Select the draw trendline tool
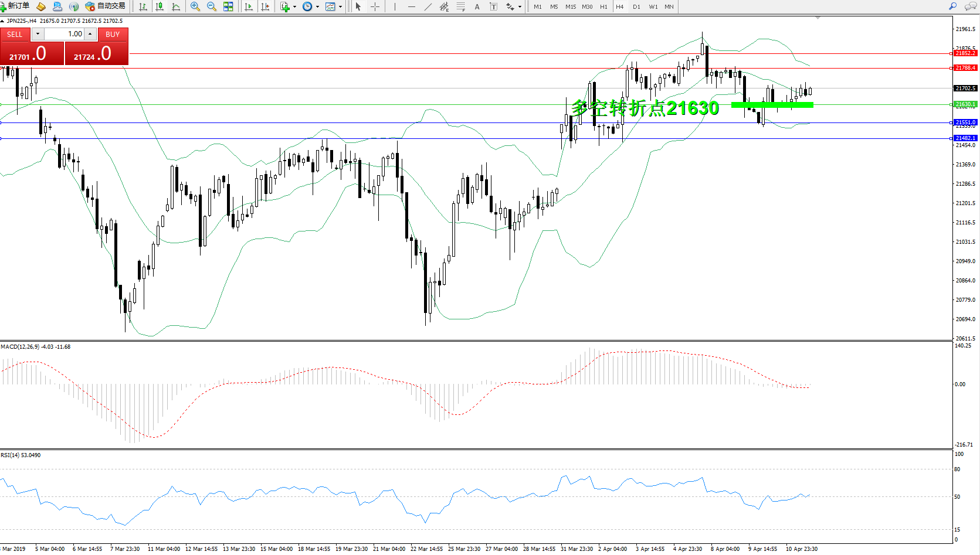 pyautogui.click(x=428, y=6)
